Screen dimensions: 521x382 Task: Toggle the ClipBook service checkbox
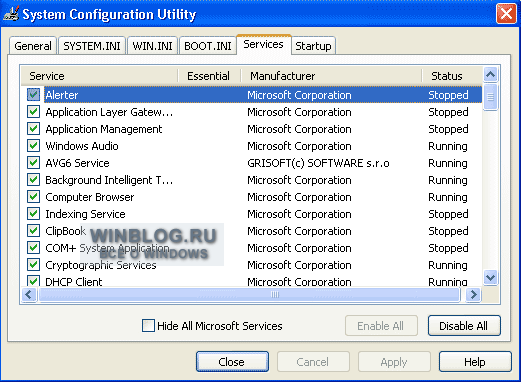tap(33, 231)
